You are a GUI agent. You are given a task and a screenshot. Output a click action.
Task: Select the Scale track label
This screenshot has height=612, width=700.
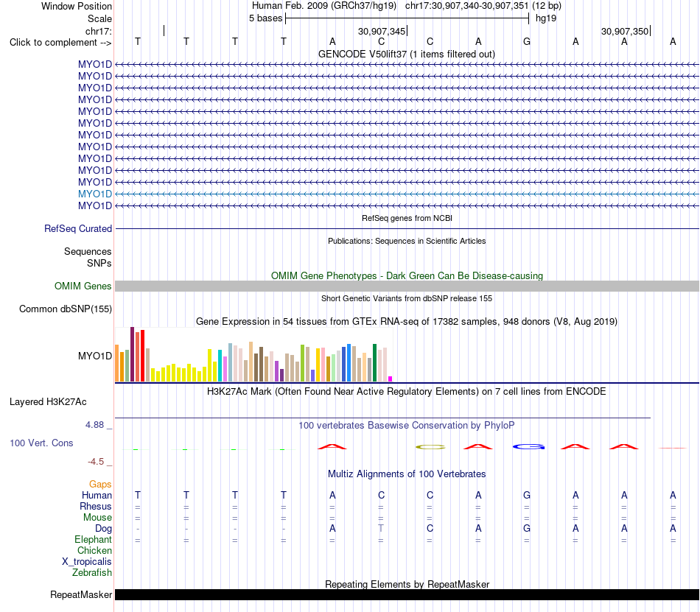point(99,18)
